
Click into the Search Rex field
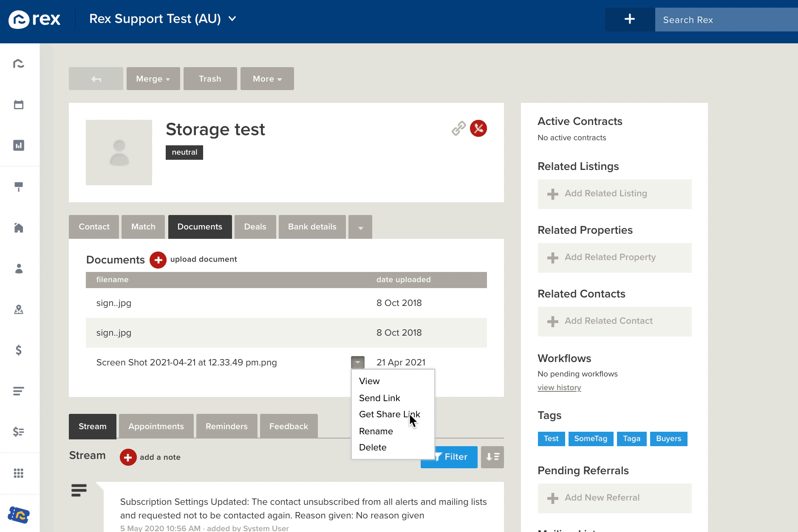click(726, 20)
